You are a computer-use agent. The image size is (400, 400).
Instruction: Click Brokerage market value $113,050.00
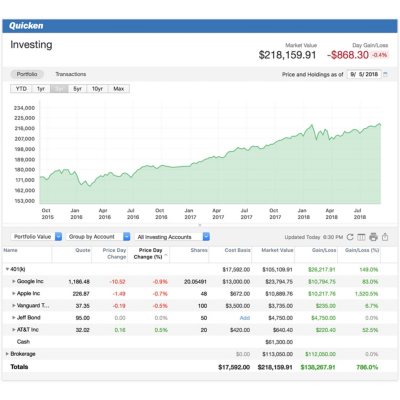click(x=278, y=354)
